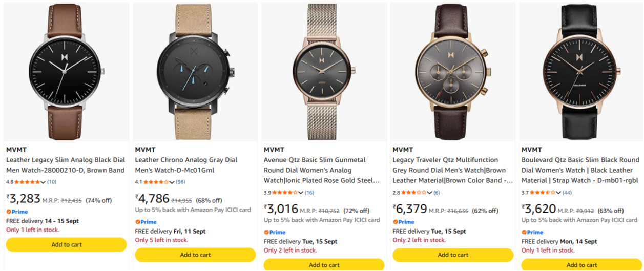
Task: Click the Prime badge under the Boulevard Qtz watch
Action: tap(532, 232)
